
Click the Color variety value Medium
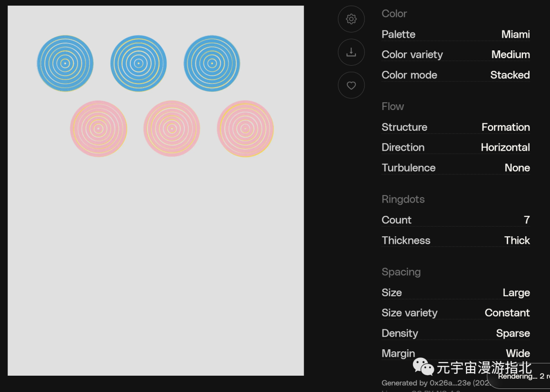click(510, 54)
